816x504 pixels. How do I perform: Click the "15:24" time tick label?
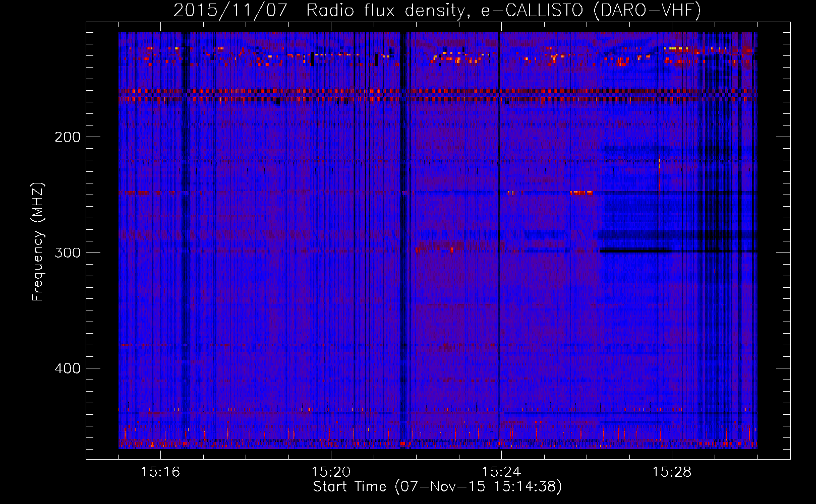tap(501, 472)
